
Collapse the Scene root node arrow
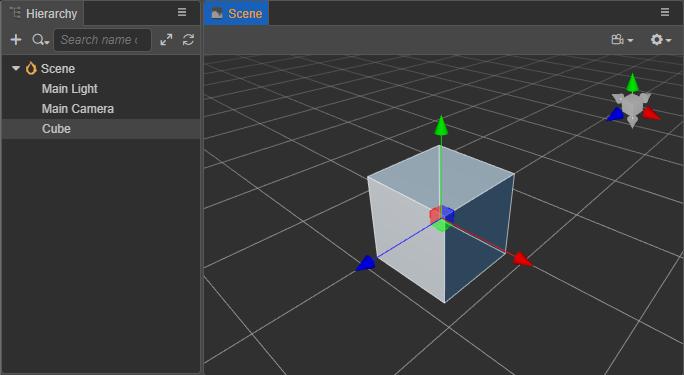[x=16, y=68]
